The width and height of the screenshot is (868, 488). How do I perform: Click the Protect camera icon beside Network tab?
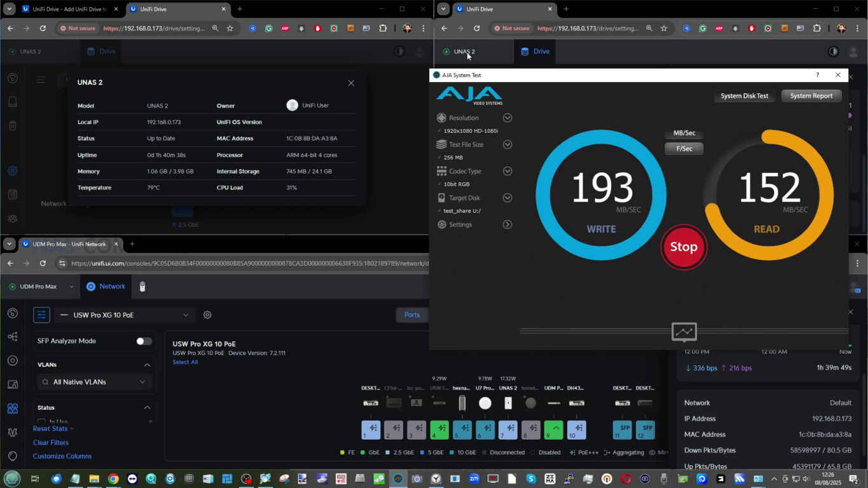click(x=142, y=287)
